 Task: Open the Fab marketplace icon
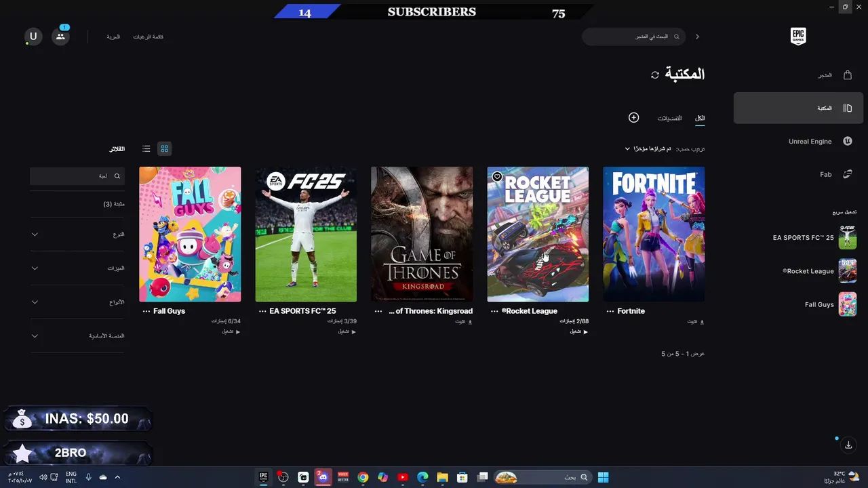848,174
